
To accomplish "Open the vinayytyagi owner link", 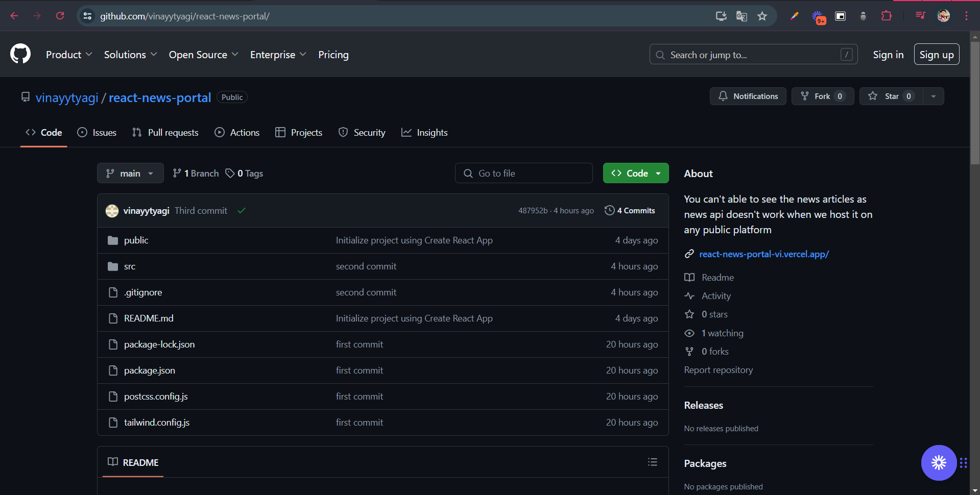I will 67,97.
